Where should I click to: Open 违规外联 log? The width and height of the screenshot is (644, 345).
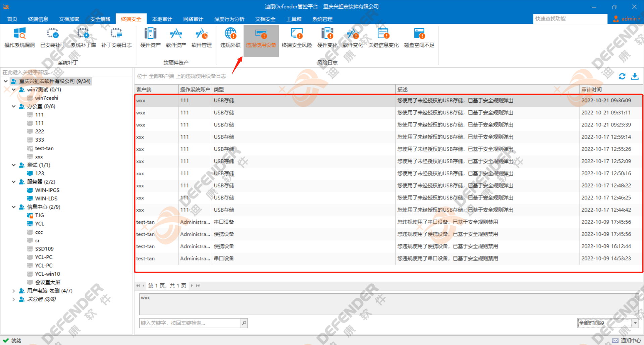tap(230, 38)
